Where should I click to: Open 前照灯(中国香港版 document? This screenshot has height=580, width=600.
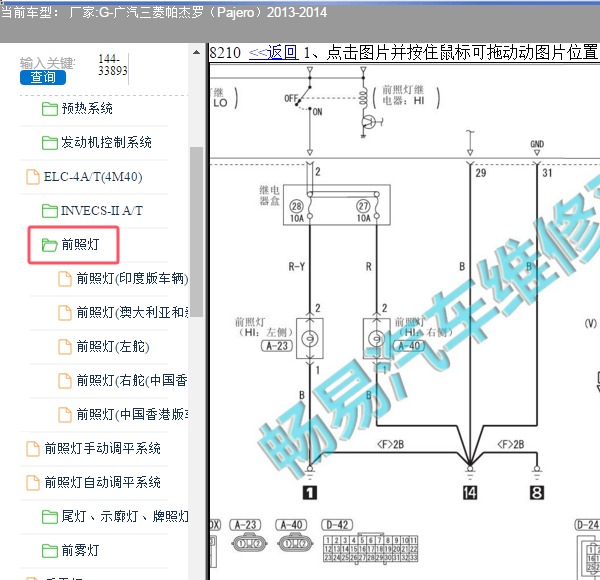(x=132, y=414)
